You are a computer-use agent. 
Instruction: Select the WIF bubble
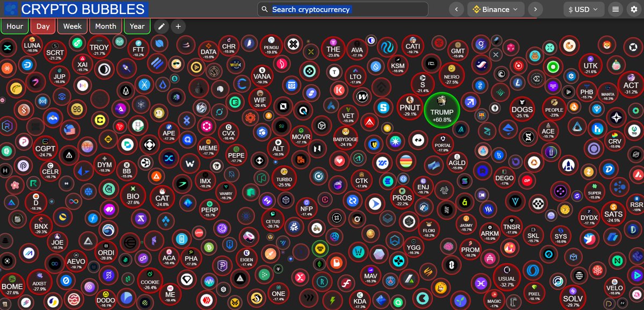tap(260, 99)
